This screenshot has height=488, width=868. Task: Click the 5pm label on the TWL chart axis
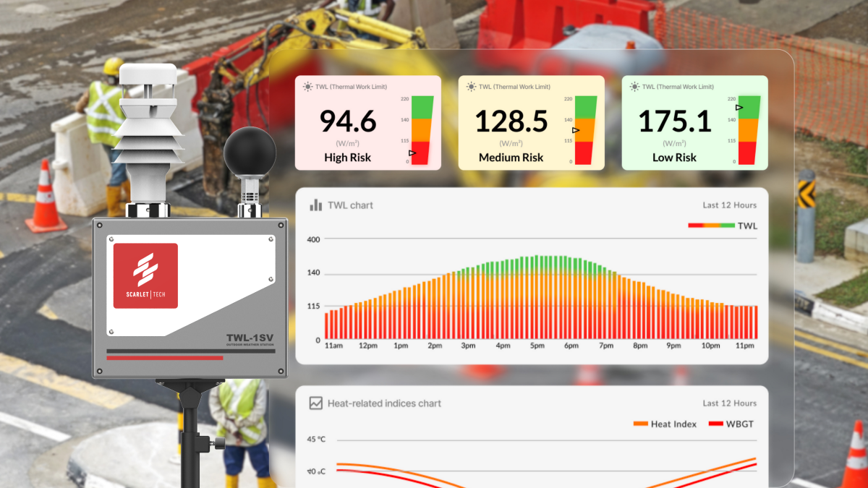(537, 346)
